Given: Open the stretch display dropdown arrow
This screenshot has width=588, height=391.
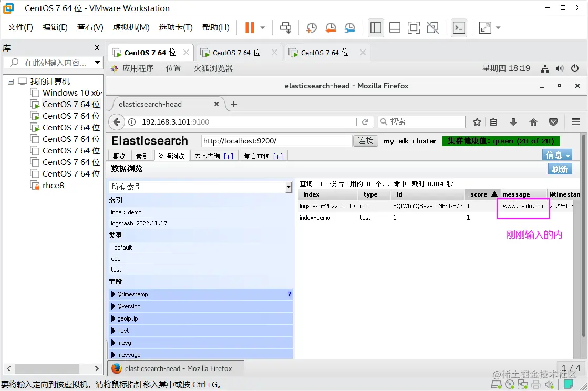Looking at the screenshot, I should click(x=498, y=27).
